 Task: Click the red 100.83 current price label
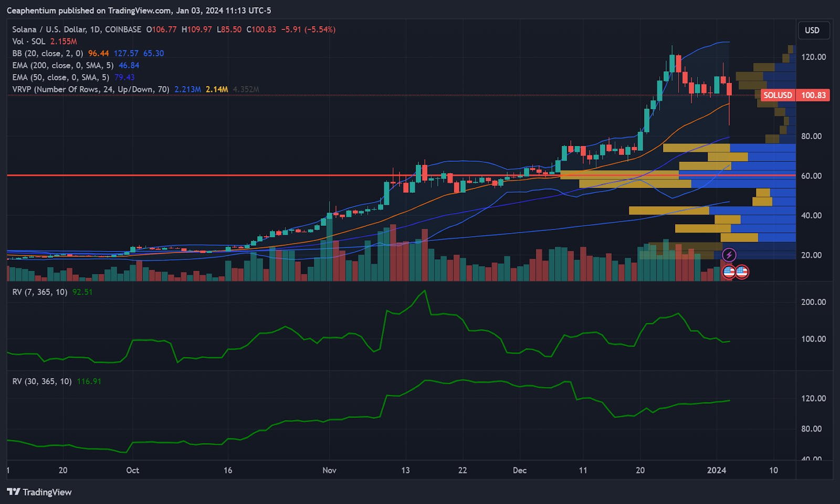[x=813, y=95]
